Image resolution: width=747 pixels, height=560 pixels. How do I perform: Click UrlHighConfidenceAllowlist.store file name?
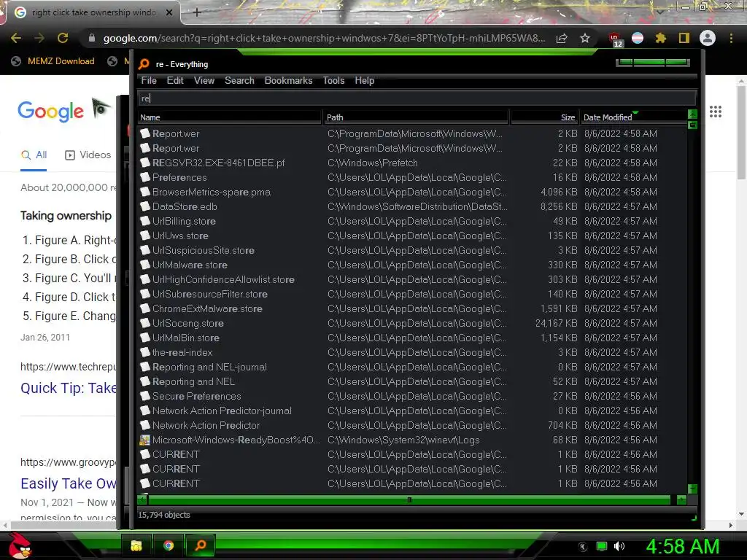pyautogui.click(x=223, y=279)
